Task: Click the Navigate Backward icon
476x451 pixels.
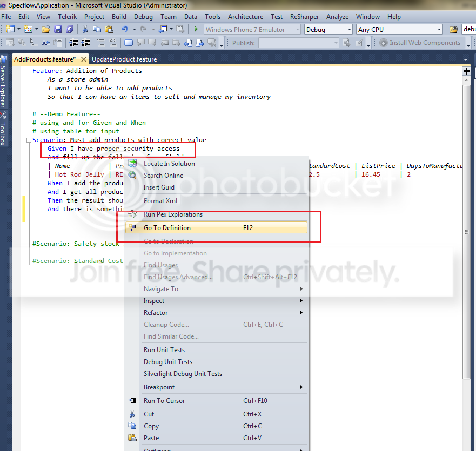Action: coord(163,30)
